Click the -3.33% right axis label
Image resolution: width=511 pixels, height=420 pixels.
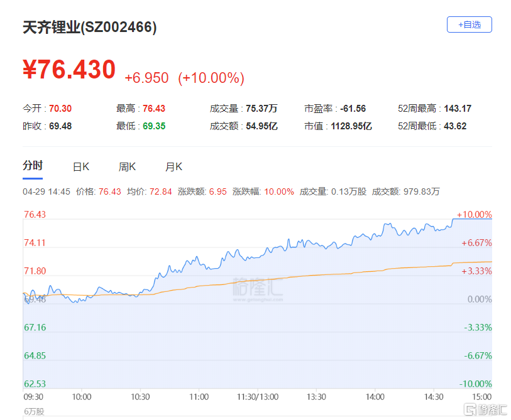coord(478,328)
